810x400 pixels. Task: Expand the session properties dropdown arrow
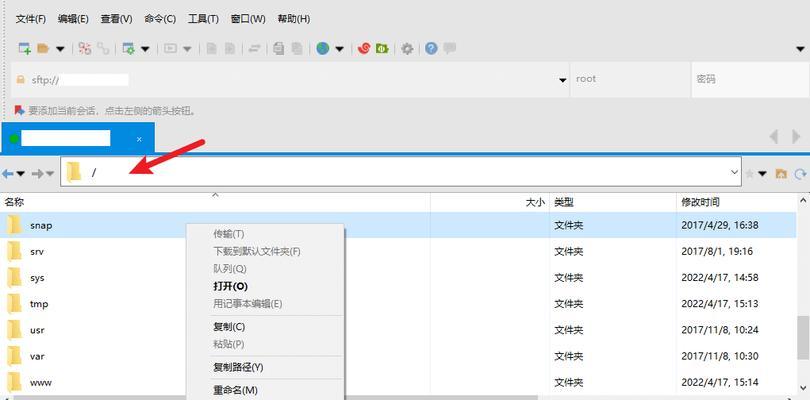pos(145,49)
